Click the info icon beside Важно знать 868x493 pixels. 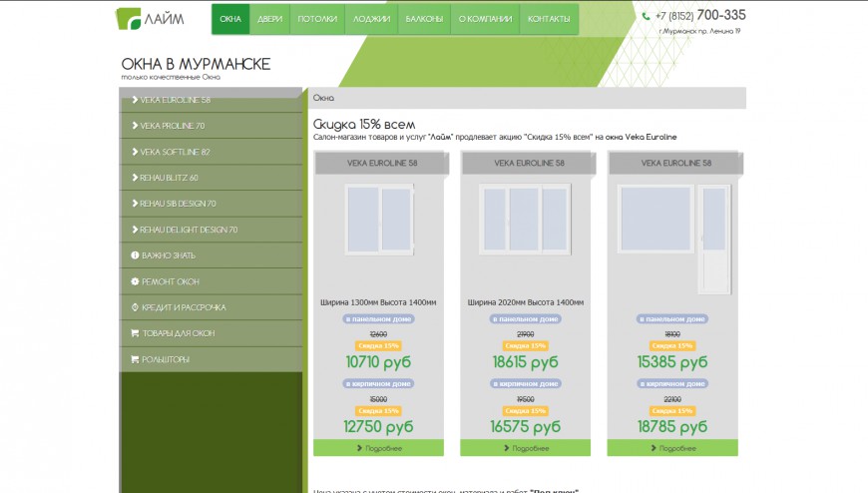[135, 255]
